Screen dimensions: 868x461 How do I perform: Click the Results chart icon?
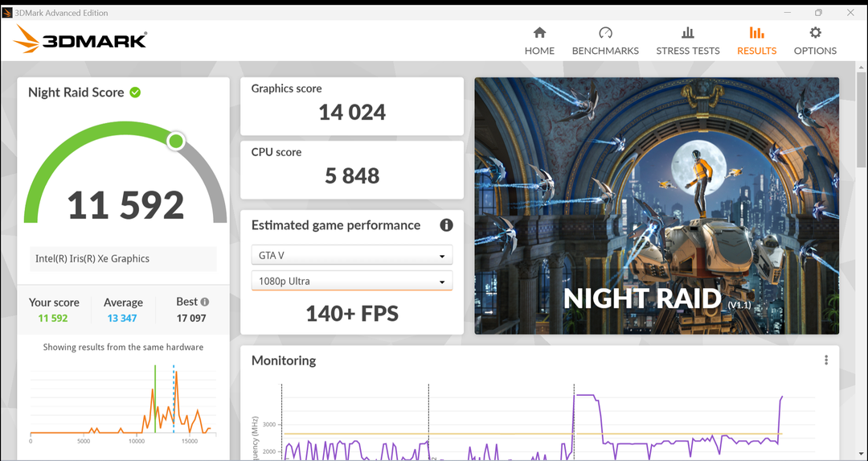pyautogui.click(x=756, y=33)
